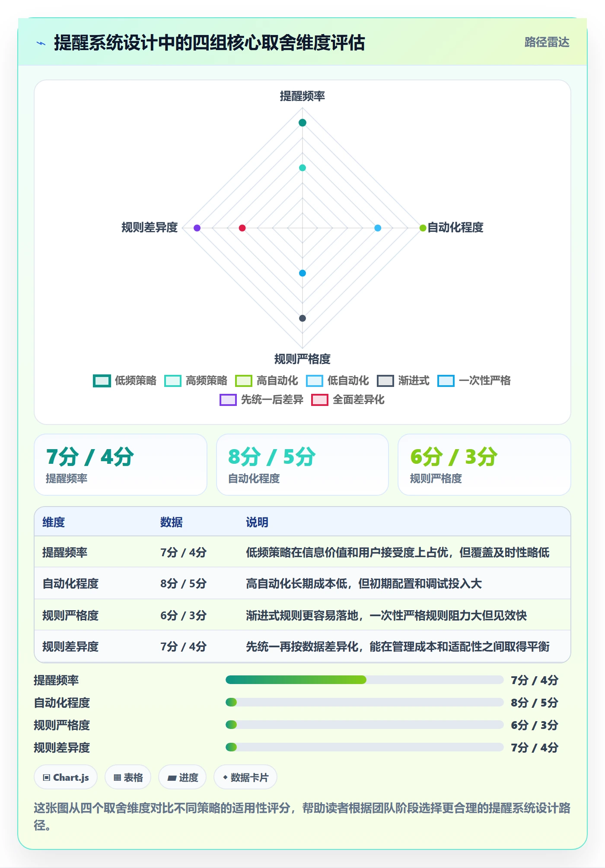Toggle the 渐进式 legend item

(403, 380)
